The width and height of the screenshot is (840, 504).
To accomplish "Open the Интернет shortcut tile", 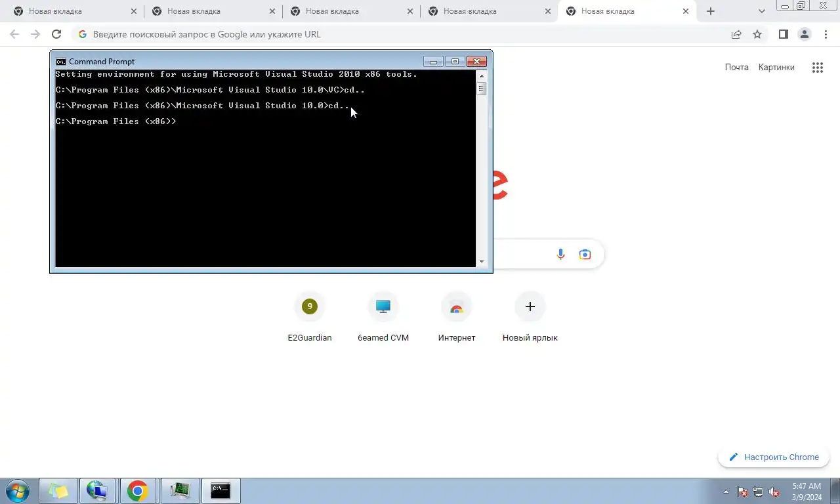I will [457, 318].
